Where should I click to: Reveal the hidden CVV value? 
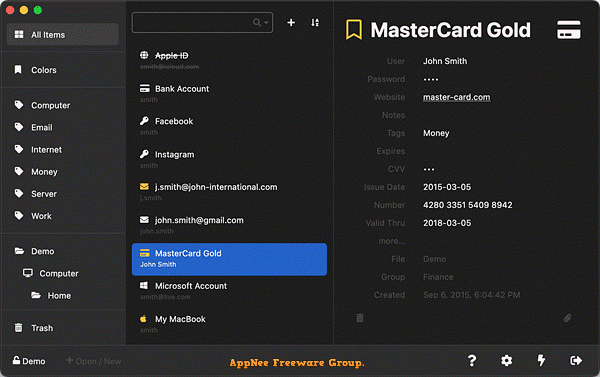429,169
